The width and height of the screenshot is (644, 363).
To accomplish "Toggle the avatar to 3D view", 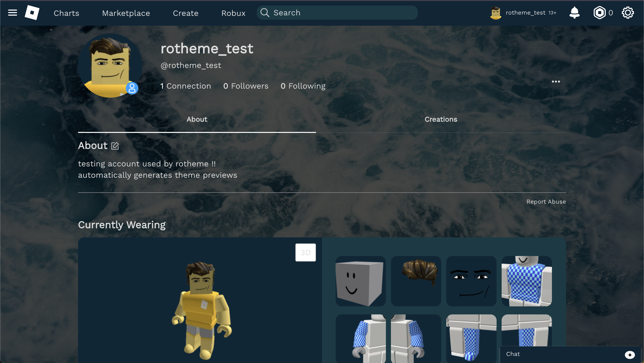I will point(305,252).
